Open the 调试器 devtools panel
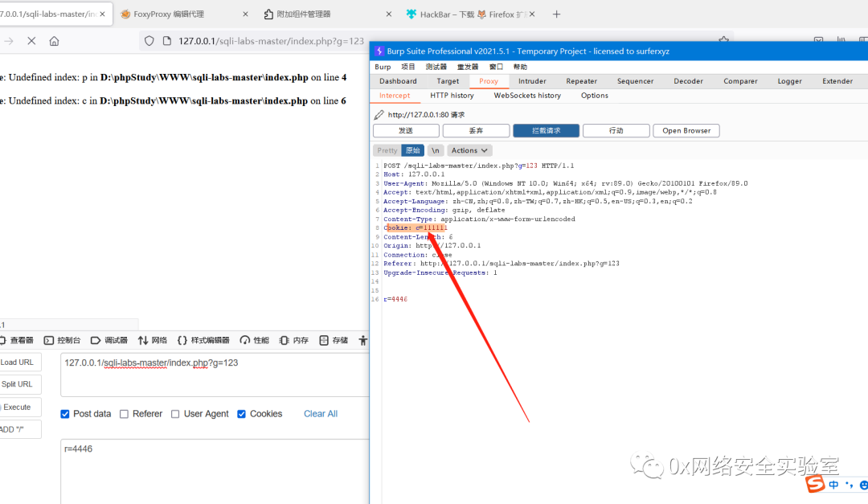Image resolution: width=868 pixels, height=504 pixels. [109, 340]
